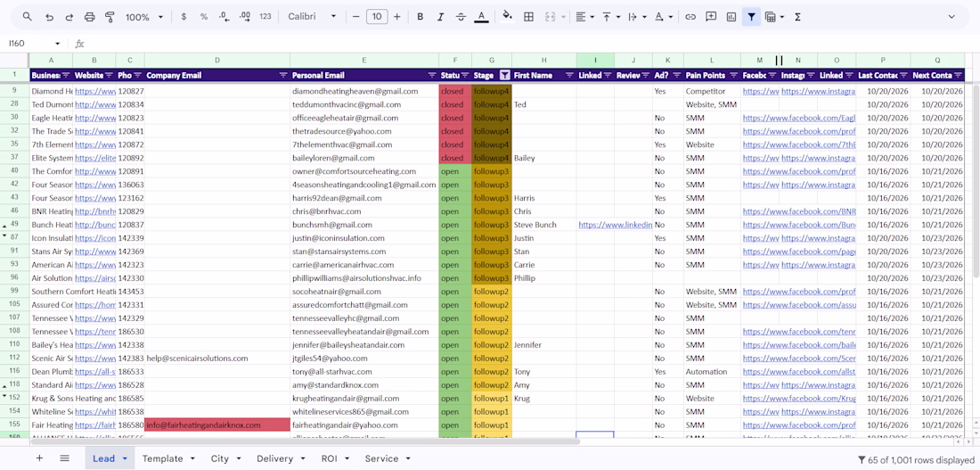Click the vertical scrollbar
This screenshot has width=980, height=470.
pos(976,182)
